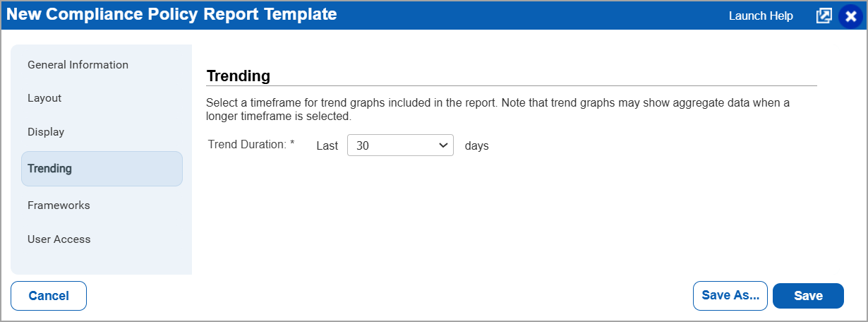Open dialog in new window icon
Image resolution: width=868 pixels, height=322 pixels.
(x=824, y=16)
